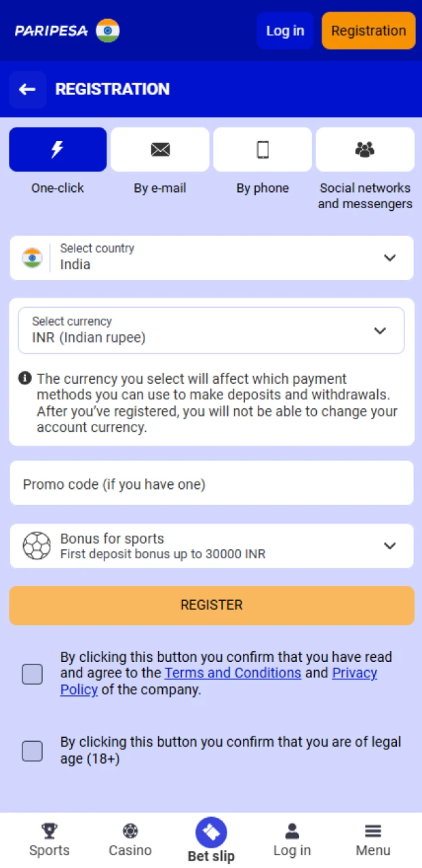Select the One-click registration lightning icon
The image size is (422, 868).
tap(58, 149)
